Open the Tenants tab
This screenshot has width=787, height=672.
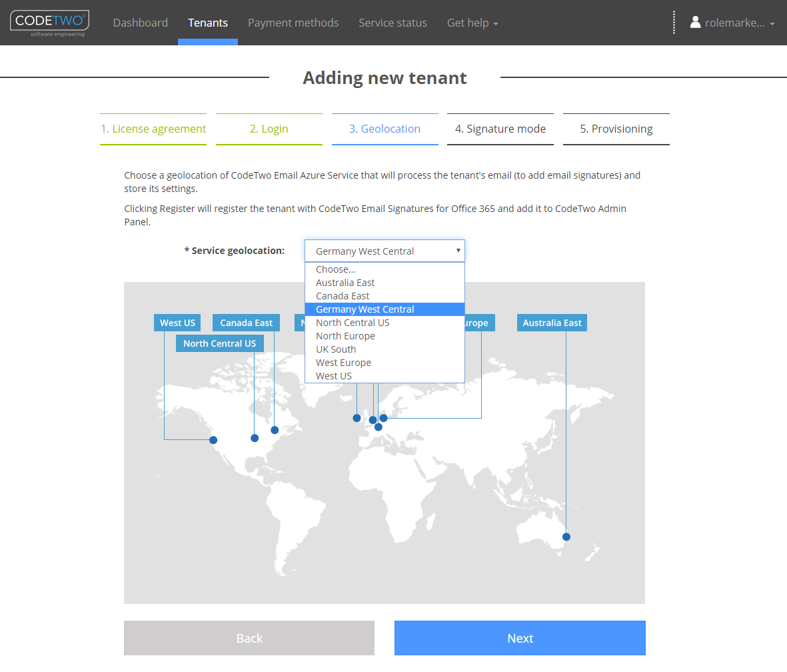click(x=208, y=23)
